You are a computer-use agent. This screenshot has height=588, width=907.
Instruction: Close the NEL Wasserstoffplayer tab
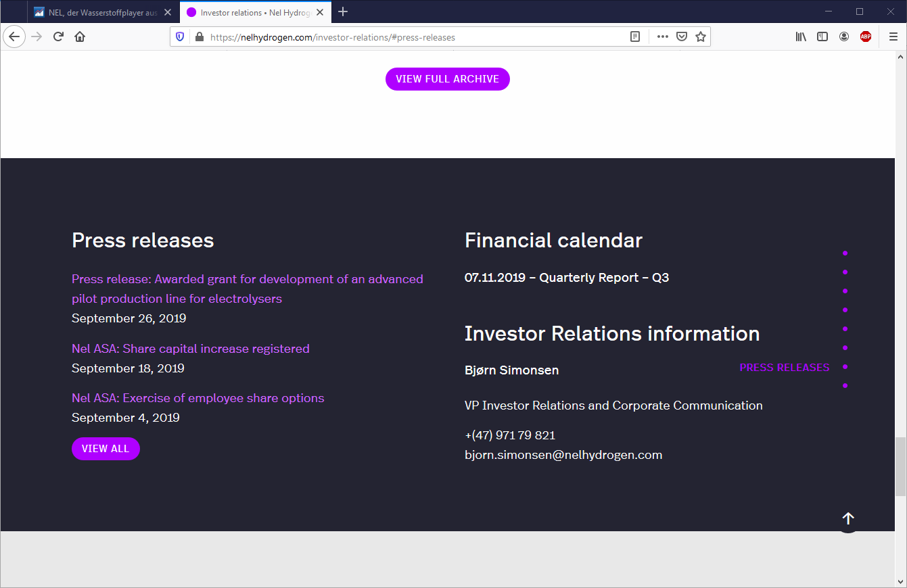coord(168,12)
